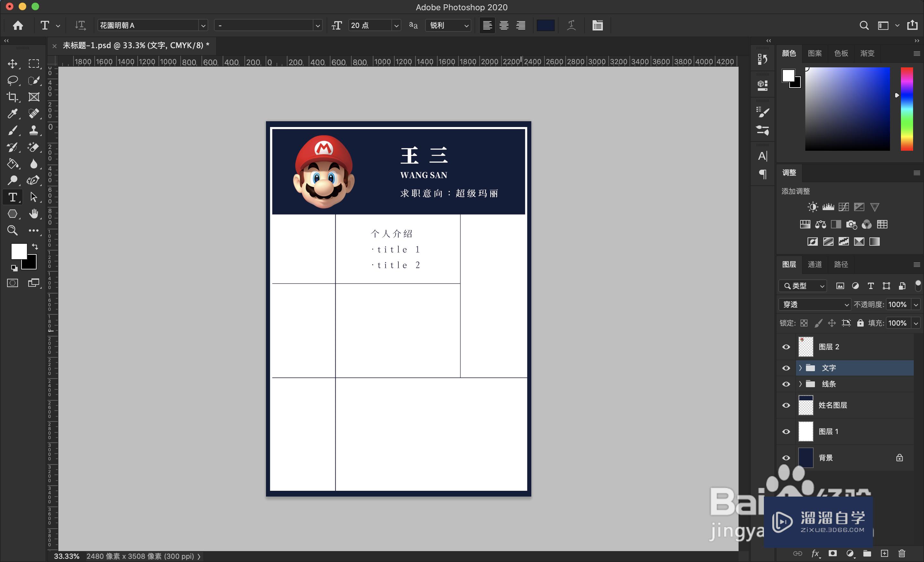Add Levels adjustment icon
The width and height of the screenshot is (924, 562).
[x=828, y=207]
